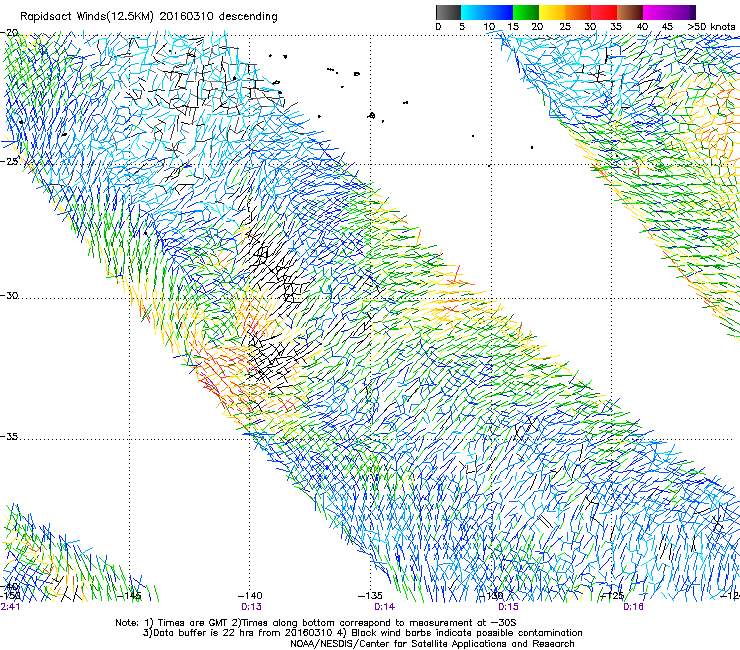Image resolution: width=740 pixels, height=650 pixels.
Task: Choose the red 30-35 knots legend color
Action: (x=604, y=12)
